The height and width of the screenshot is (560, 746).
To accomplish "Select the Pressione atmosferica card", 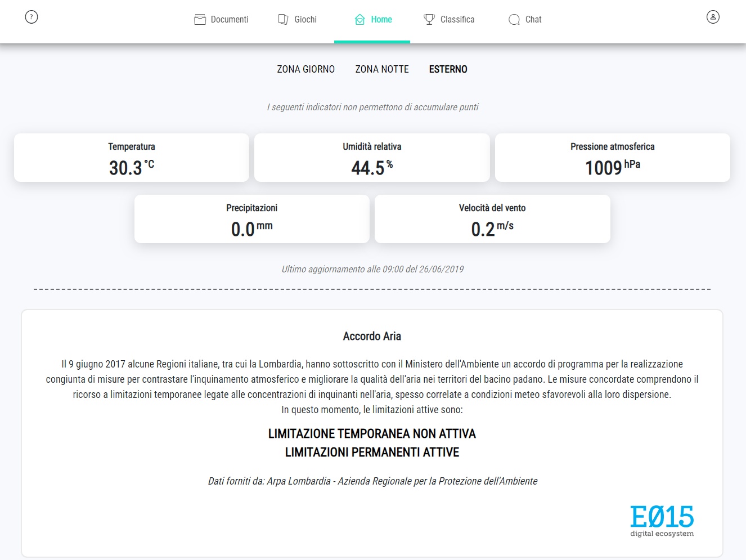I will pos(612,158).
